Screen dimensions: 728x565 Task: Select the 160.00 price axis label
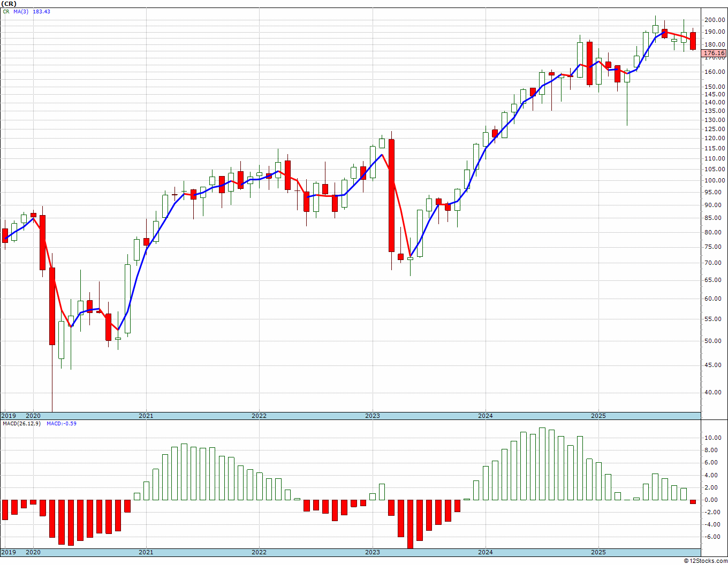point(715,72)
